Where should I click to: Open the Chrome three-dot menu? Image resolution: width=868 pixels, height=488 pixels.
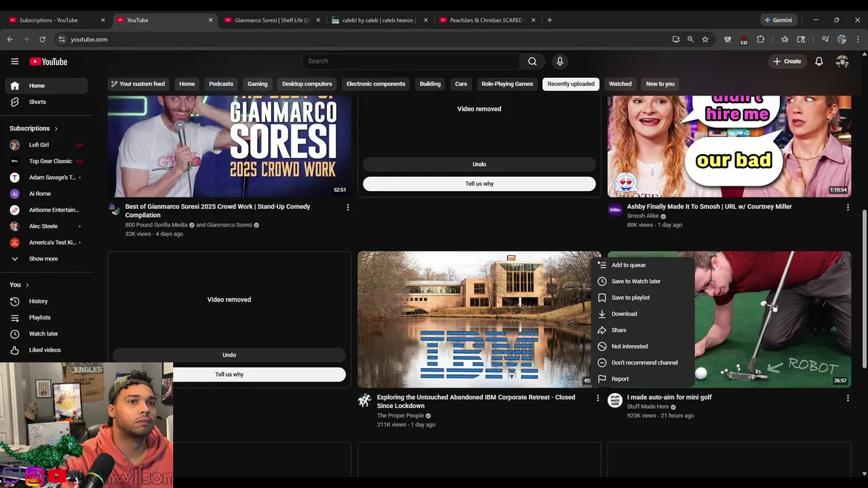[858, 39]
